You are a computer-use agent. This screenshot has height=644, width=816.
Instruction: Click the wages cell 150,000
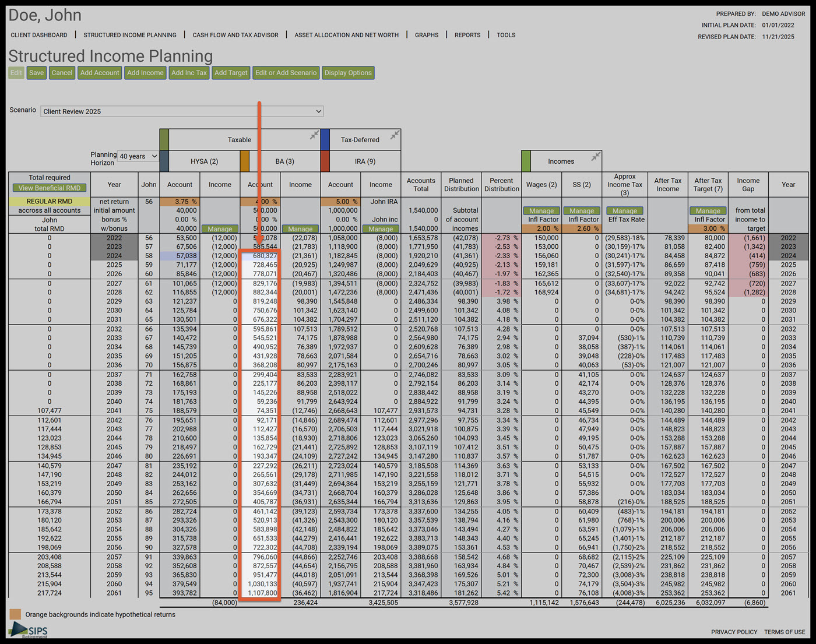546,238
